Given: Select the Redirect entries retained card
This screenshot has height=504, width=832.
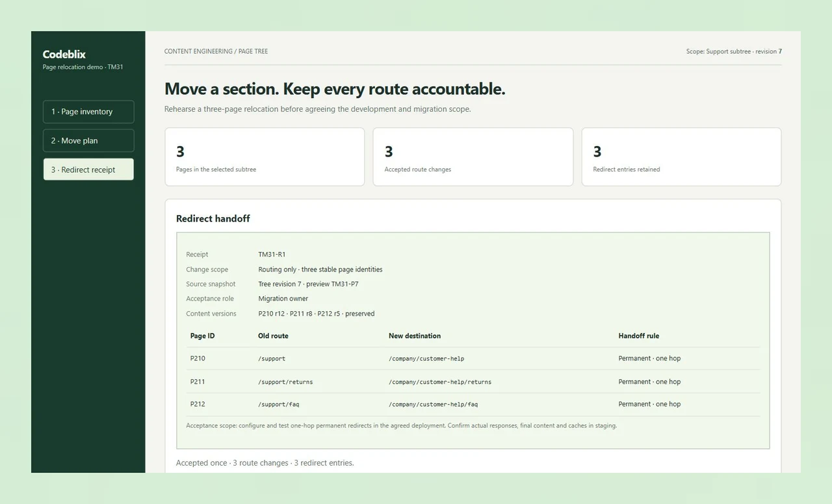Looking at the screenshot, I should coord(681,157).
